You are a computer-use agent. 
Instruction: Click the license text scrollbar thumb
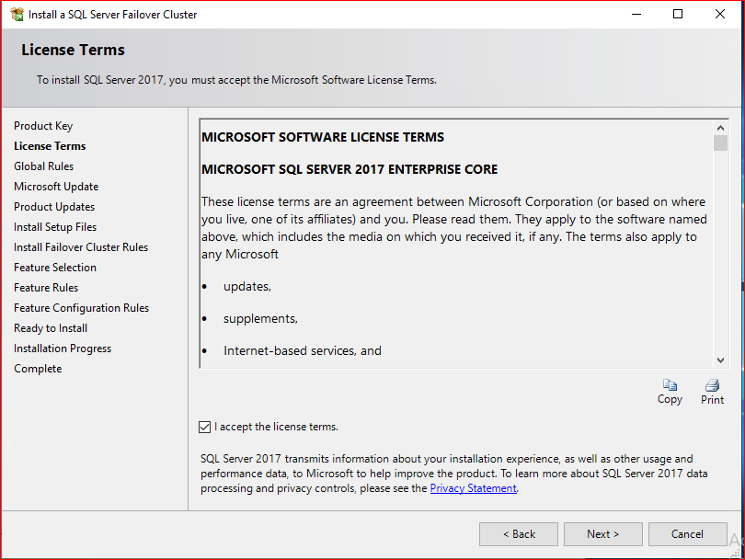pyautogui.click(x=720, y=143)
